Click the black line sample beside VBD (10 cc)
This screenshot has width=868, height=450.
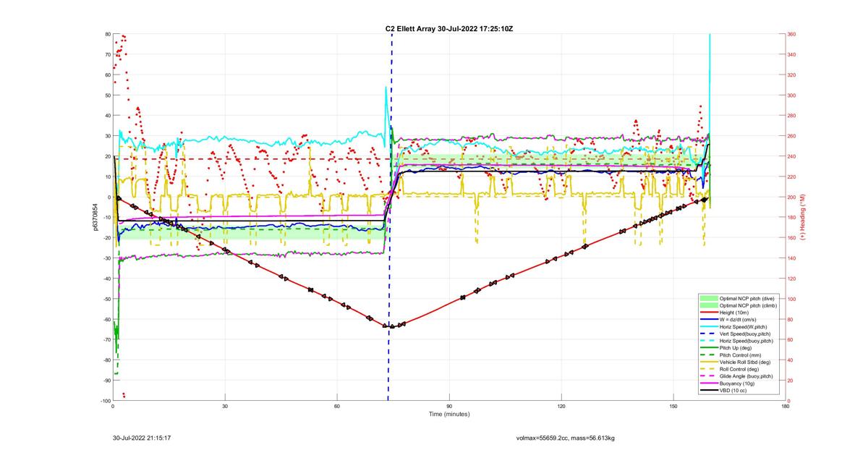(708, 391)
